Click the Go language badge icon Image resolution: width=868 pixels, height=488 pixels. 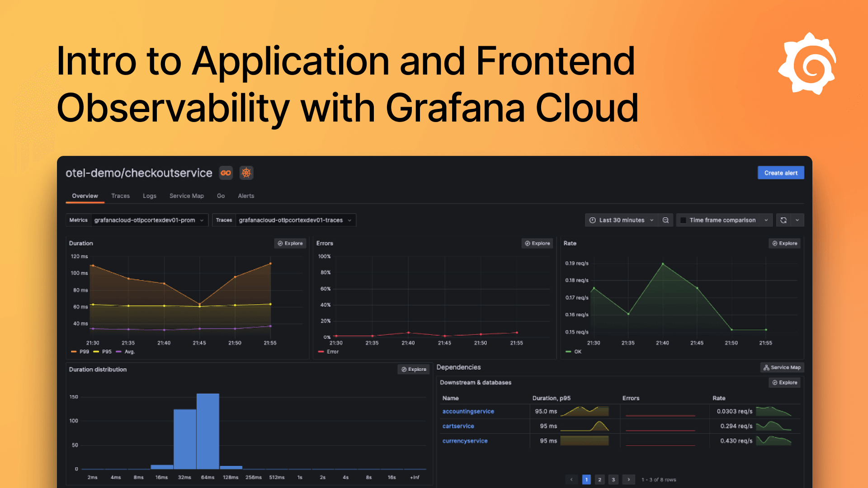pyautogui.click(x=226, y=173)
